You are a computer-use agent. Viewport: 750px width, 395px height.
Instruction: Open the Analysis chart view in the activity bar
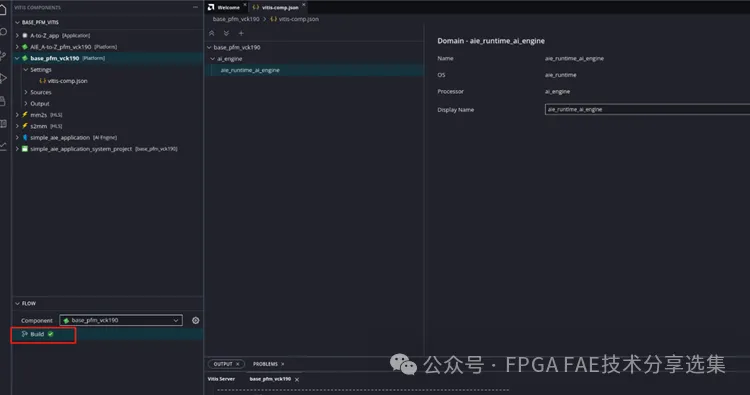[x=3, y=146]
